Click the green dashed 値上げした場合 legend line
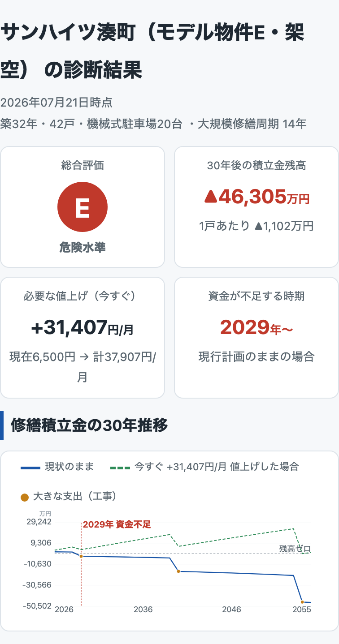 tap(120, 468)
